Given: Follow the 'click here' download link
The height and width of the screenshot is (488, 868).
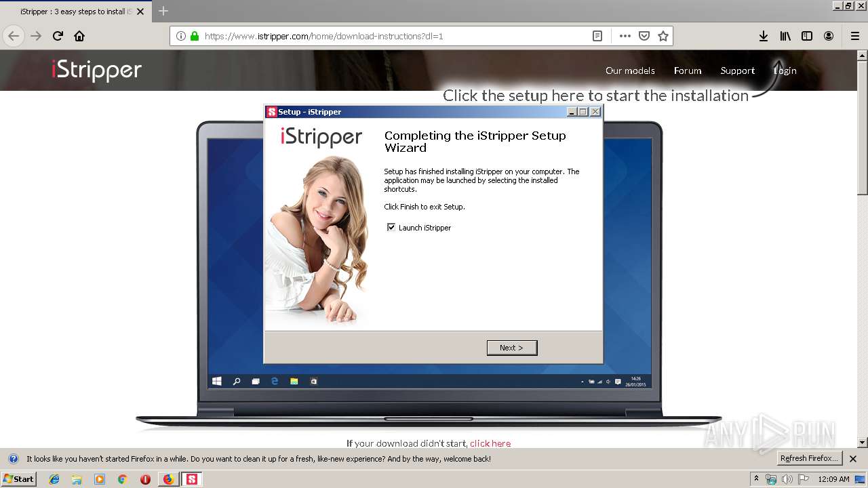Looking at the screenshot, I should pos(490,443).
